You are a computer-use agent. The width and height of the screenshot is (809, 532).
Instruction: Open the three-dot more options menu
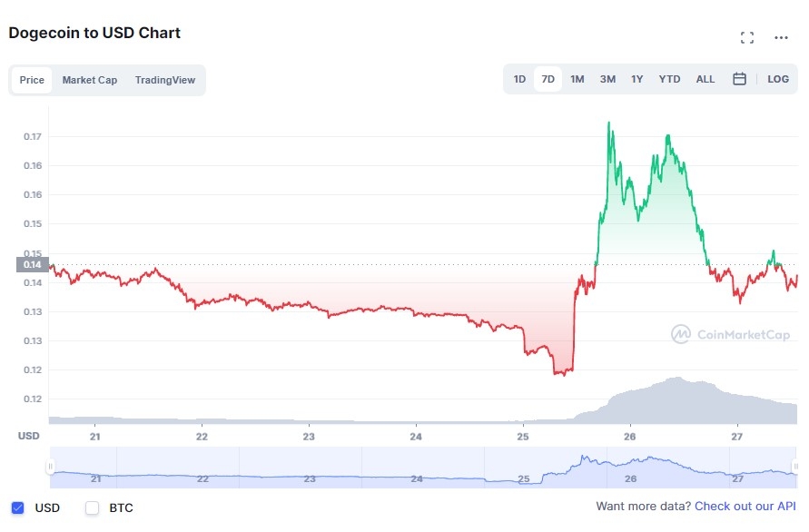pos(781,37)
